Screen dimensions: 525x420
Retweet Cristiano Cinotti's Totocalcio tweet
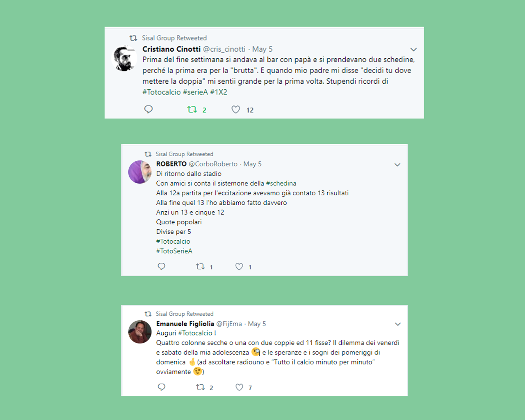[x=192, y=110]
